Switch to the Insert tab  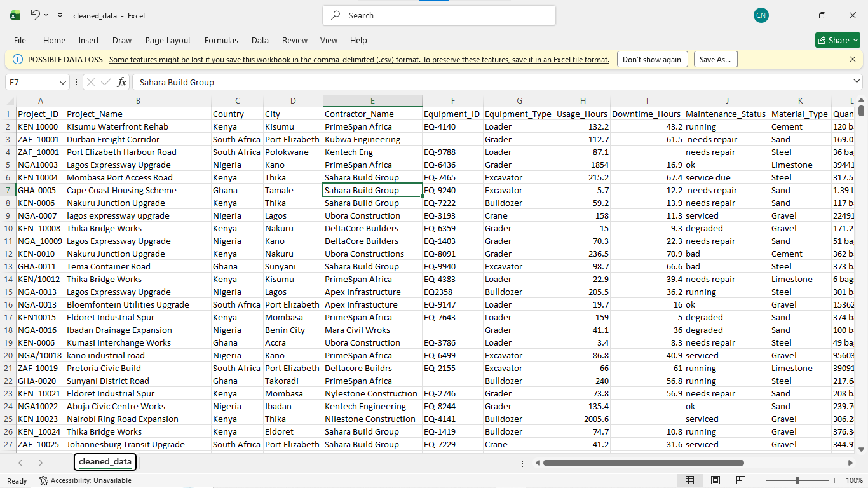tap(89, 40)
